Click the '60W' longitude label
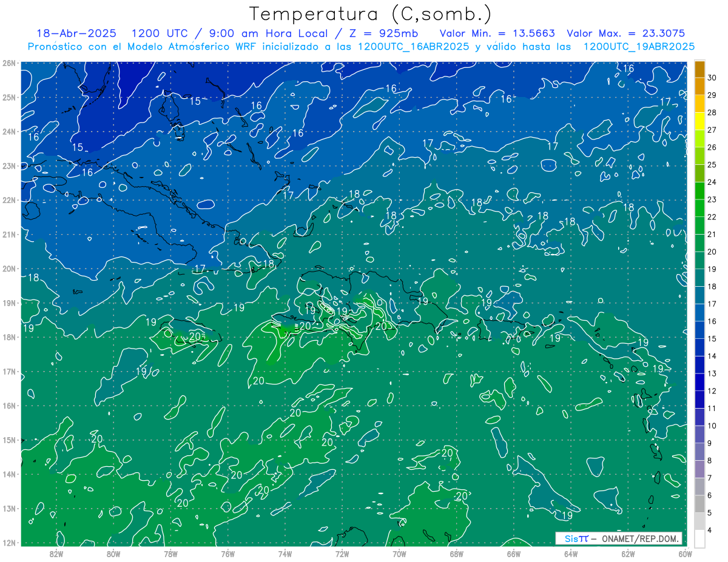Image resolution: width=728 pixels, height=562 pixels. point(685,554)
